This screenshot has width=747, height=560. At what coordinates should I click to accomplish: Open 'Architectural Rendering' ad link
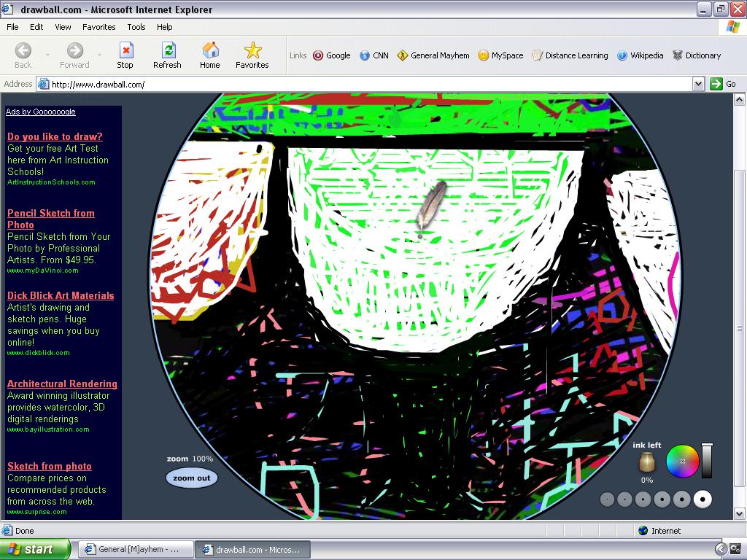point(62,384)
